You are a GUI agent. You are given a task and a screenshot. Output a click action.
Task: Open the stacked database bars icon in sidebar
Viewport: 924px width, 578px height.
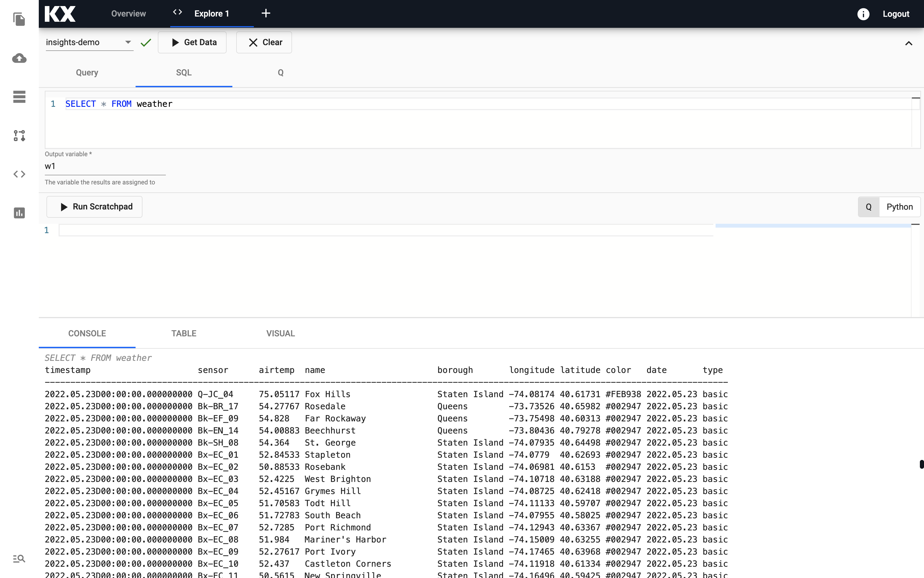19,97
